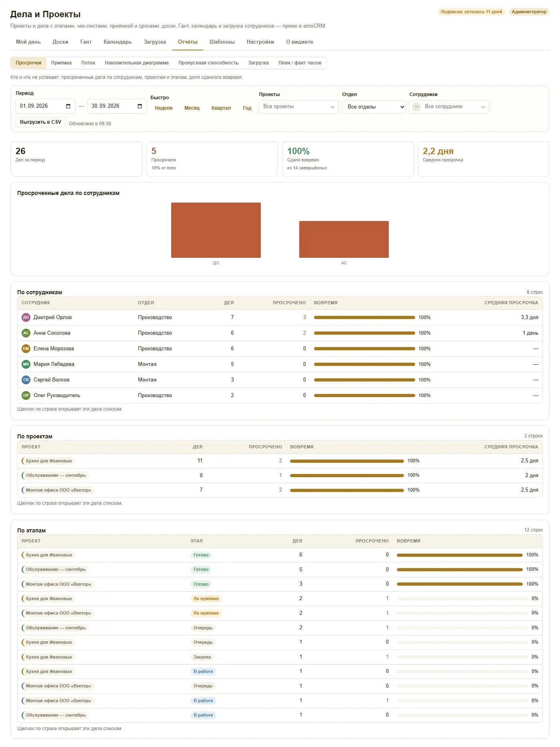This screenshot has height=747, width=560.
Task: Go to the Гант tab
Action: [86, 42]
